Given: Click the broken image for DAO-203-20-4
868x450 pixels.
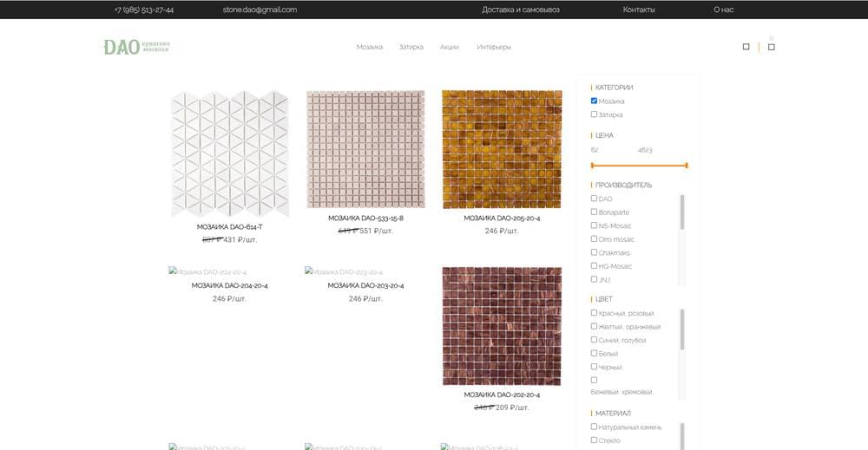Looking at the screenshot, I should [344, 271].
